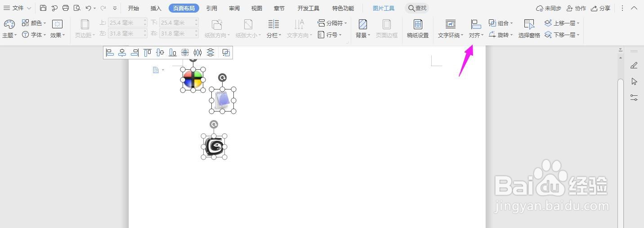Open the 字体 (Fonts) dropdown
The height and width of the screenshot is (228, 644).
[x=34, y=35]
